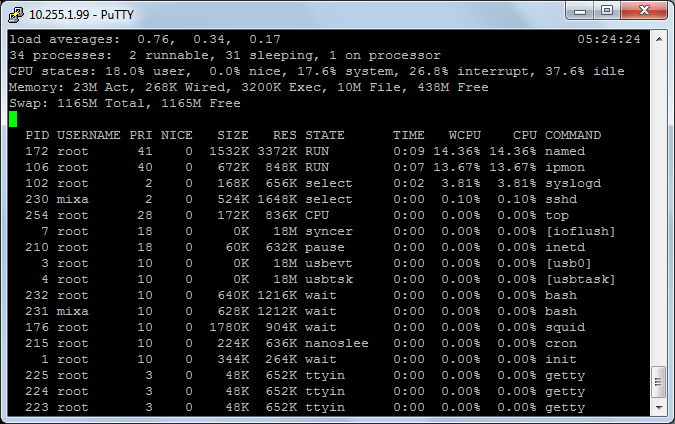Screen dimensions: 675x424
Task: Click the 13.67% CPU value of ipmon
Action: (513, 167)
